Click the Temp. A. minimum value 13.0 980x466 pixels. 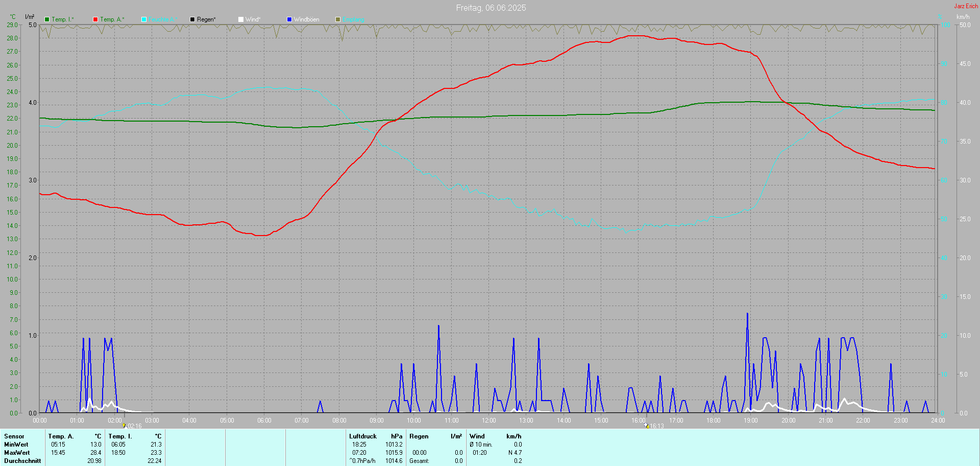(x=96, y=445)
